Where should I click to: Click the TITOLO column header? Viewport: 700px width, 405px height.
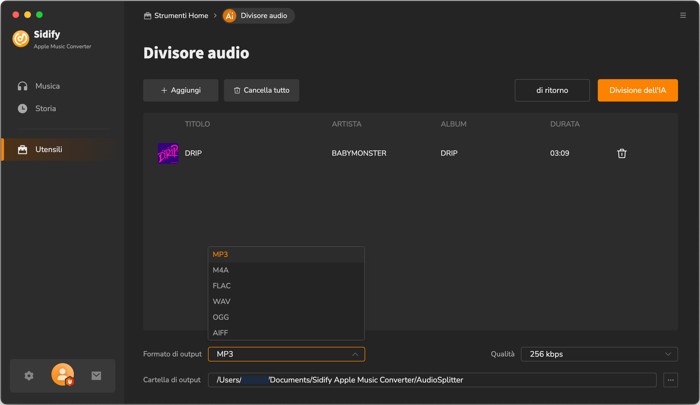tap(197, 124)
